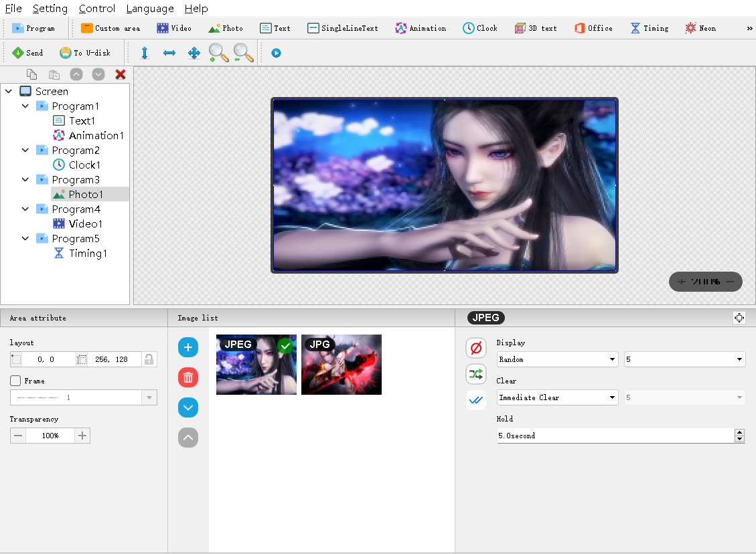
Task: Fill screen with four-way arrow icon
Action: point(194,53)
